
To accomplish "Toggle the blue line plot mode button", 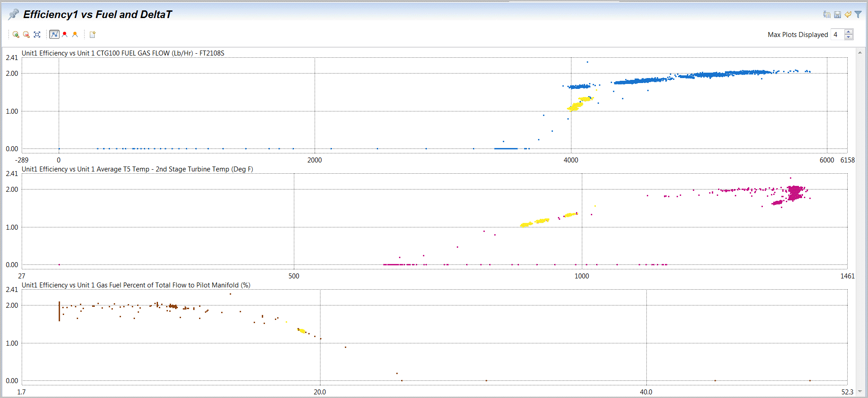I will (54, 35).
